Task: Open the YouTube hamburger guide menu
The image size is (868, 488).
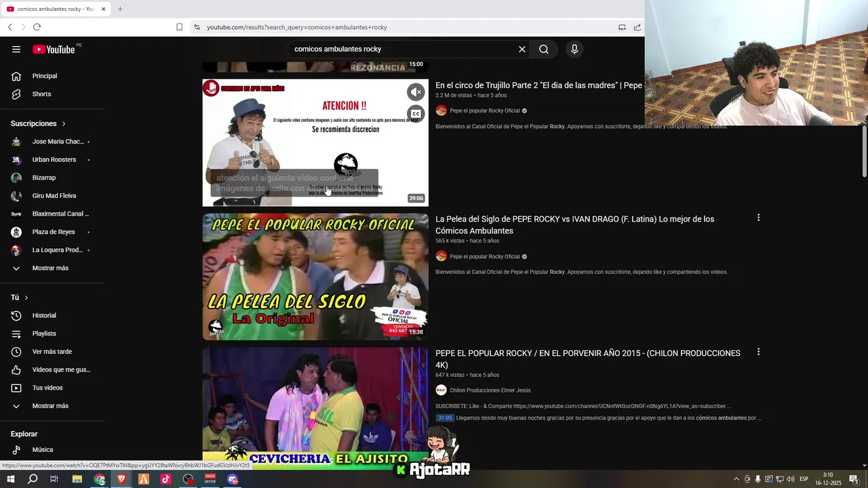Action: pos(16,49)
